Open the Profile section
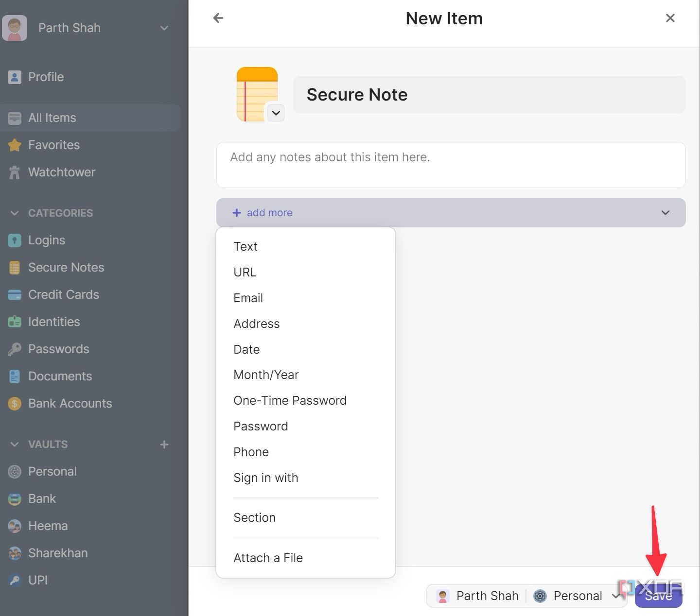The image size is (700, 616). 46,77
